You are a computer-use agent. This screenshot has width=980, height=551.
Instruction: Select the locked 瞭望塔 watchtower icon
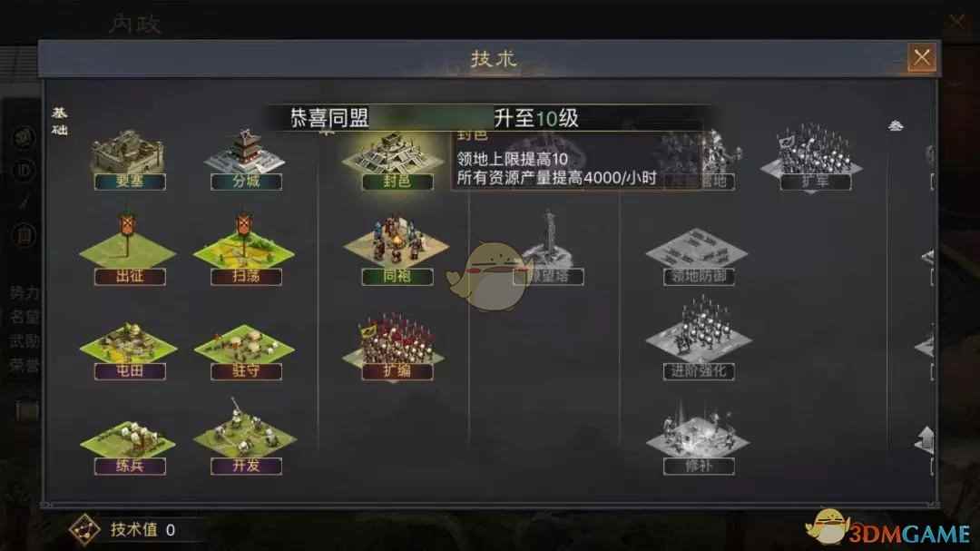point(548,248)
